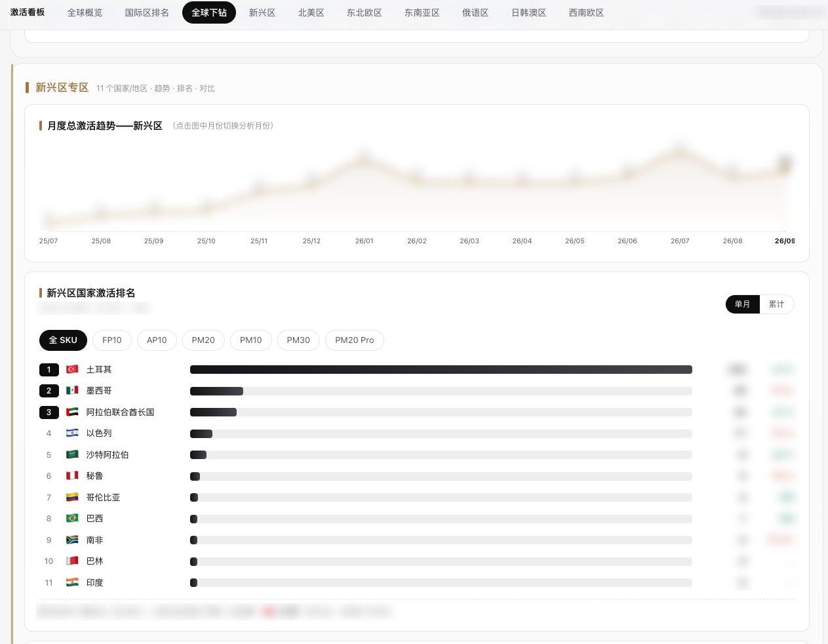Screen dimensions: 828x644
Task: Filter ranking by PM30
Action: 298,340
